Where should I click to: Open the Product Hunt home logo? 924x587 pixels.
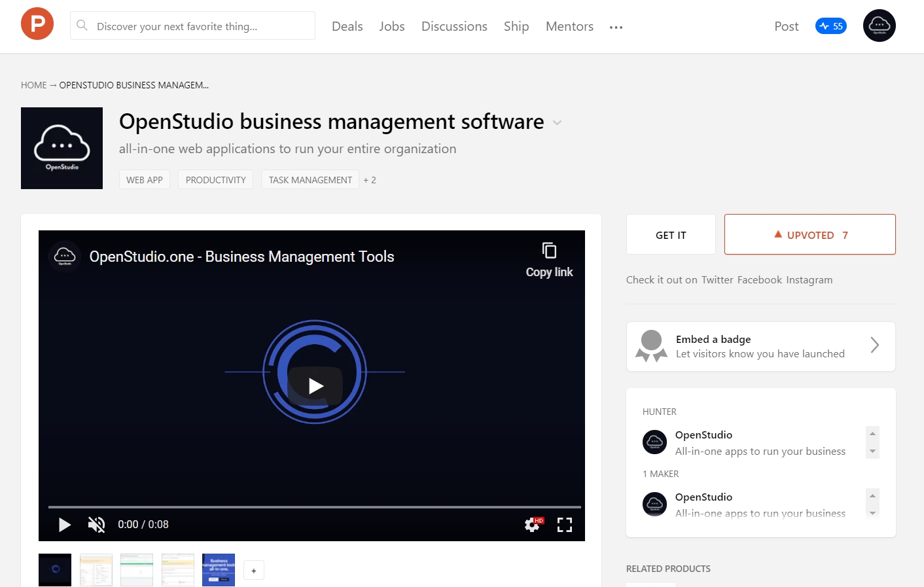coord(37,24)
